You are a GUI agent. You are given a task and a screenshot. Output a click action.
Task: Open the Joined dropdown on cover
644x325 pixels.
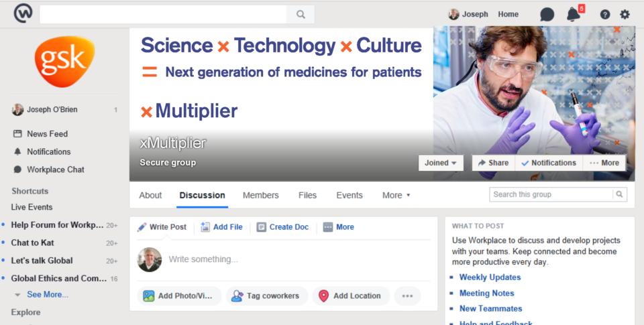(441, 163)
